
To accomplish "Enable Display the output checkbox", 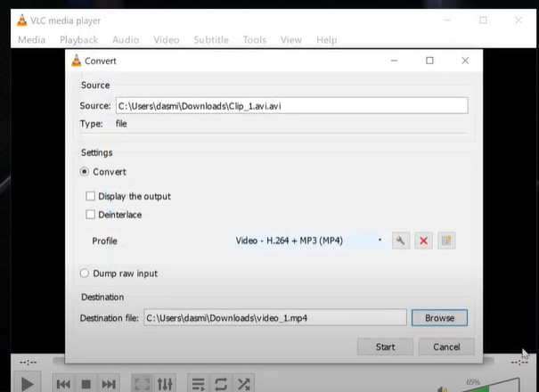I will [x=90, y=196].
